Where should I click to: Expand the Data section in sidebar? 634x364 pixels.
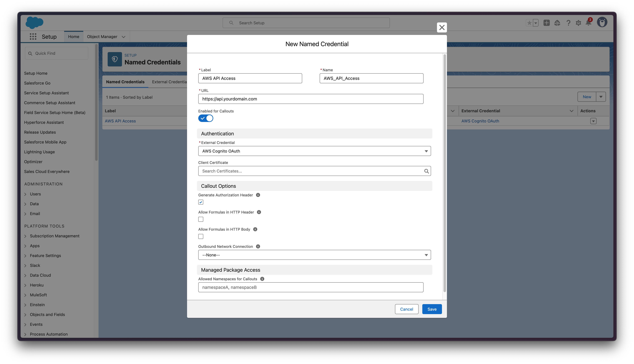tap(25, 204)
